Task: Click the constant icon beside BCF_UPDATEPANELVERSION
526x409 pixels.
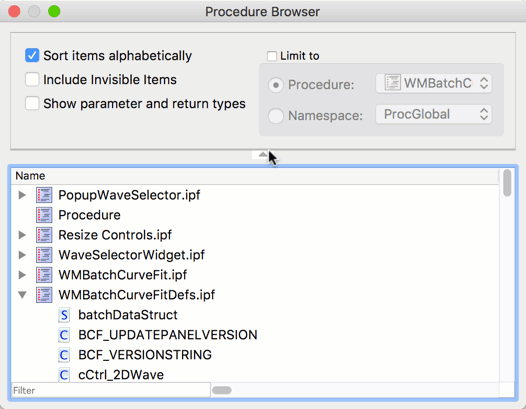Action: (64, 335)
